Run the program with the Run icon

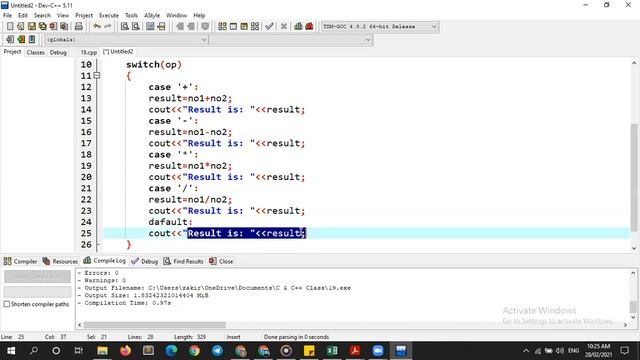233,27
